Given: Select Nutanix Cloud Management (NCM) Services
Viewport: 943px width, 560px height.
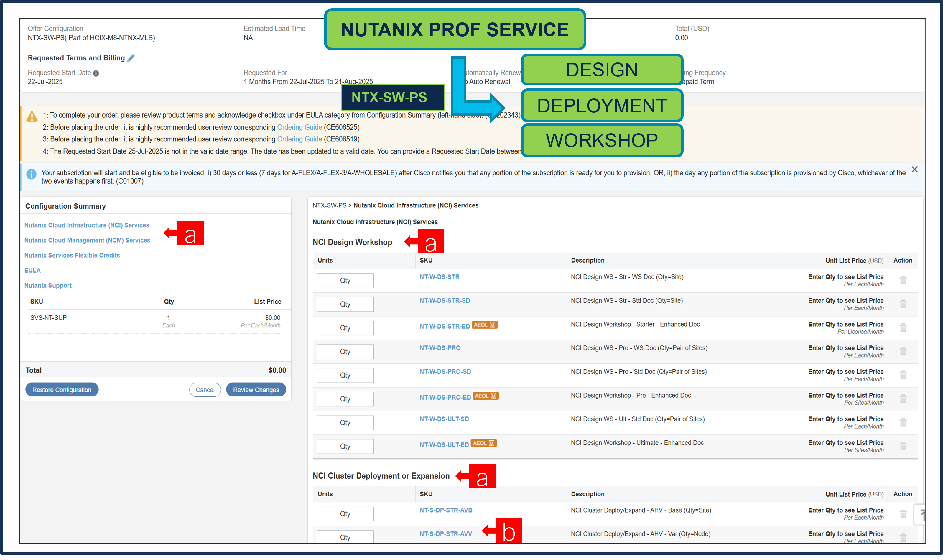Looking at the screenshot, I should click(87, 240).
